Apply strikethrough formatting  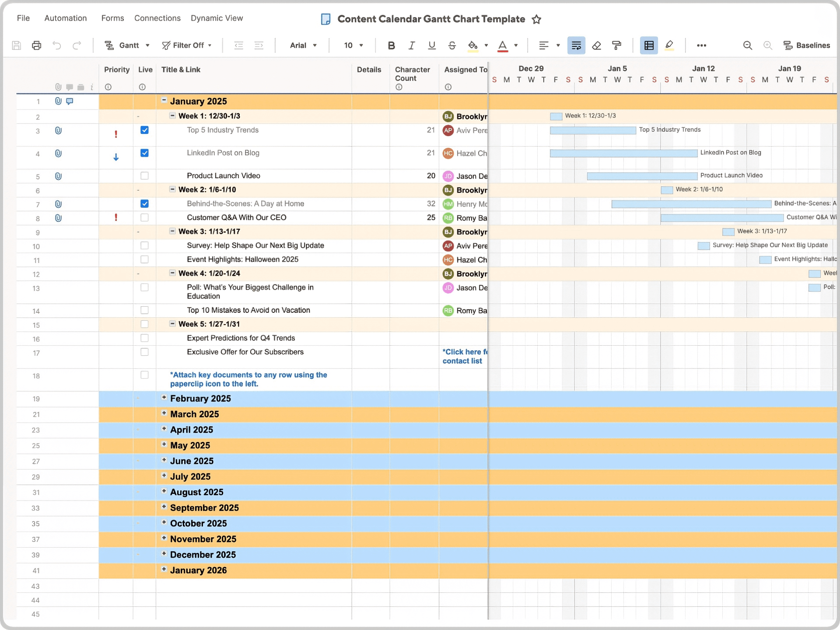coord(451,45)
